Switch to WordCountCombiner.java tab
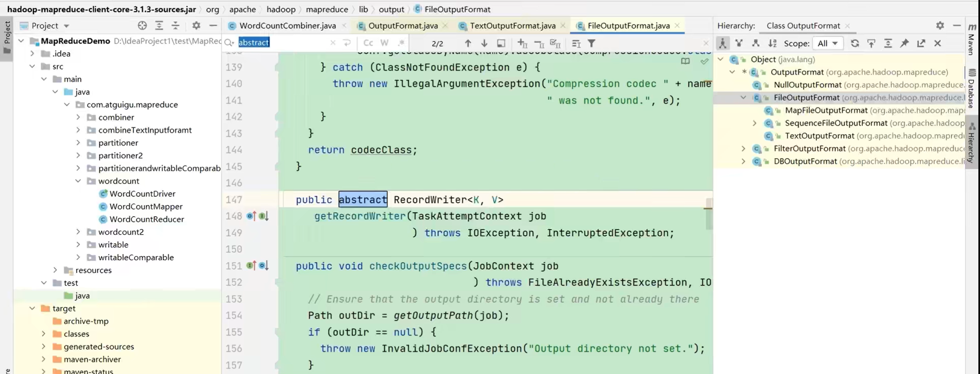The width and height of the screenshot is (980, 374). (287, 26)
